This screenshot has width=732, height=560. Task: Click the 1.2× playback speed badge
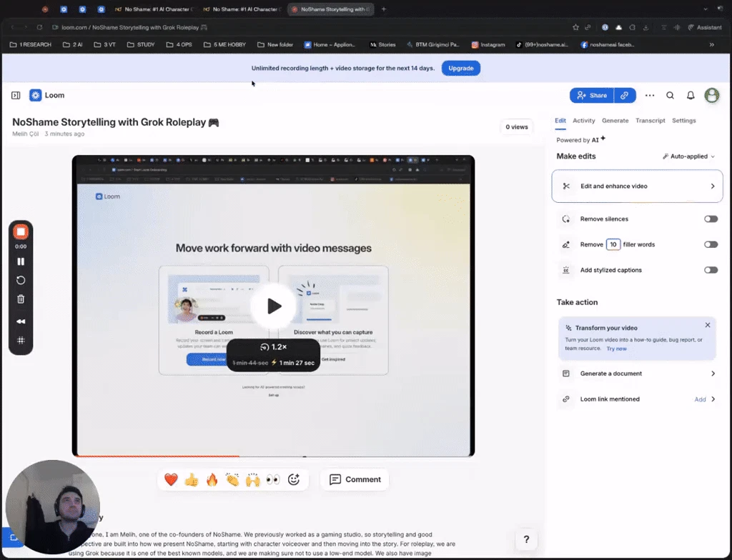(274, 347)
